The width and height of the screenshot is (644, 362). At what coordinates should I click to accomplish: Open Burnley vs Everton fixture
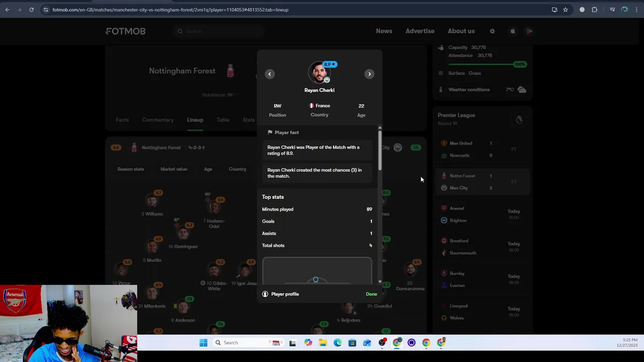pyautogui.click(x=482, y=280)
